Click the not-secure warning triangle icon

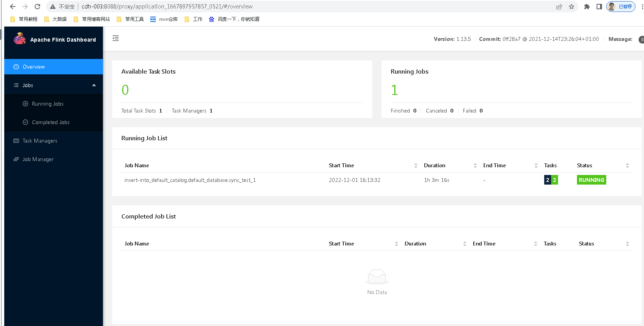click(x=53, y=7)
